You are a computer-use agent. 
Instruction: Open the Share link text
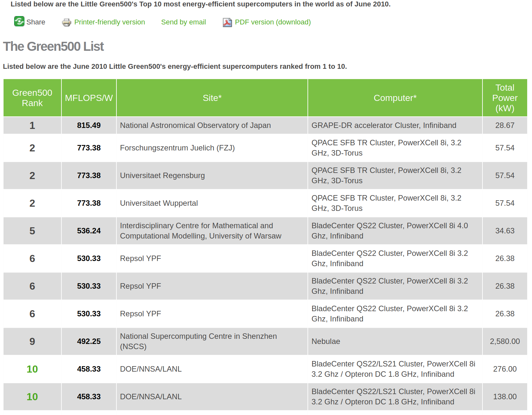(36, 22)
